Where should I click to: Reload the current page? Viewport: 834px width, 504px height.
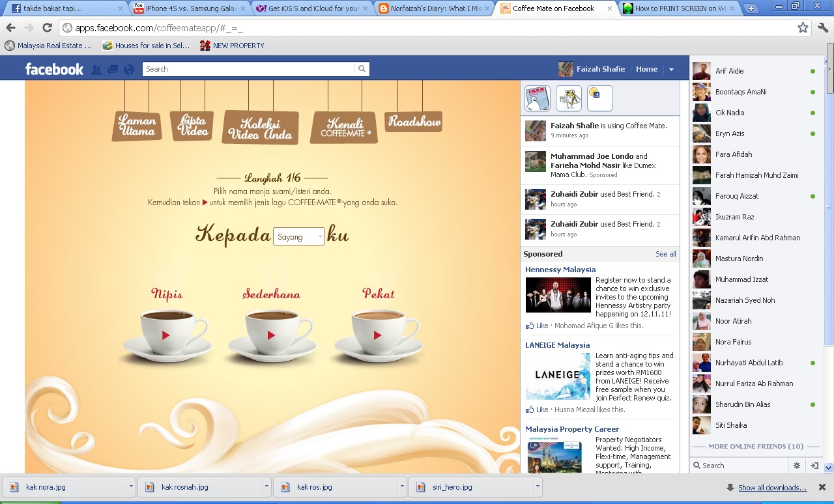(x=47, y=28)
